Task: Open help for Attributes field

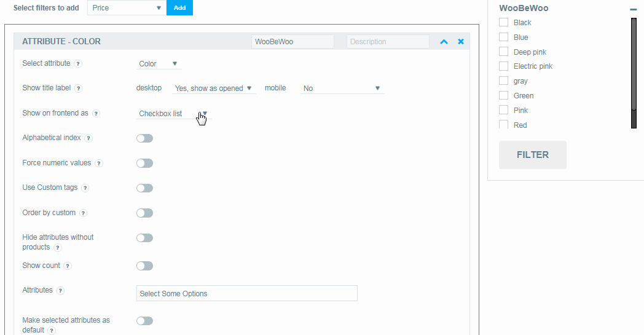Action: pos(60,291)
